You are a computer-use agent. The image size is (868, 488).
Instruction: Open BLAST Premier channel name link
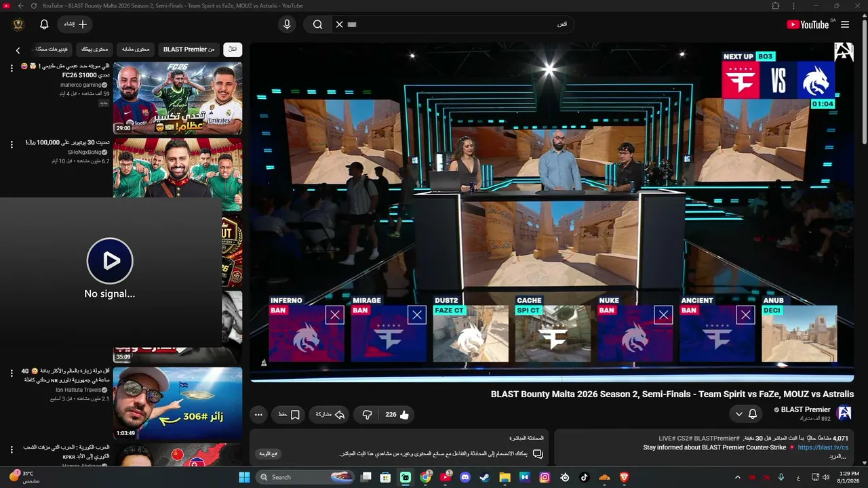pyautogui.click(x=806, y=409)
